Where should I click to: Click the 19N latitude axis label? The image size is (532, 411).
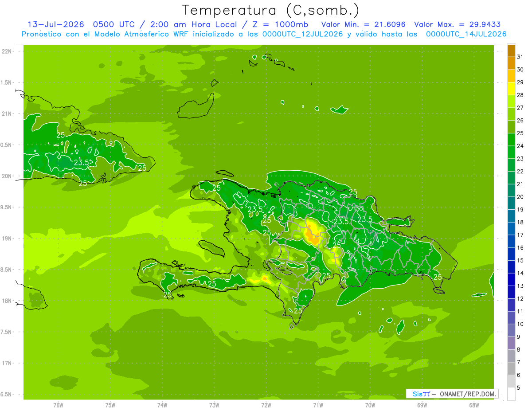tap(8, 239)
